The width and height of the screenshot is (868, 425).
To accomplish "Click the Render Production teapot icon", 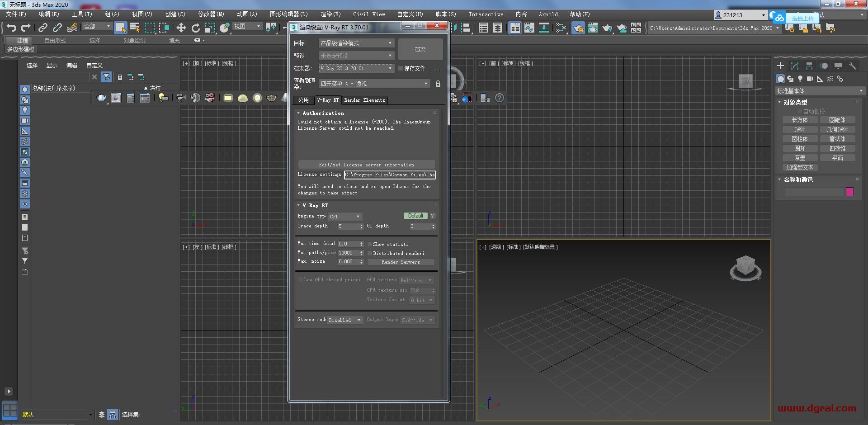I will click(x=607, y=28).
